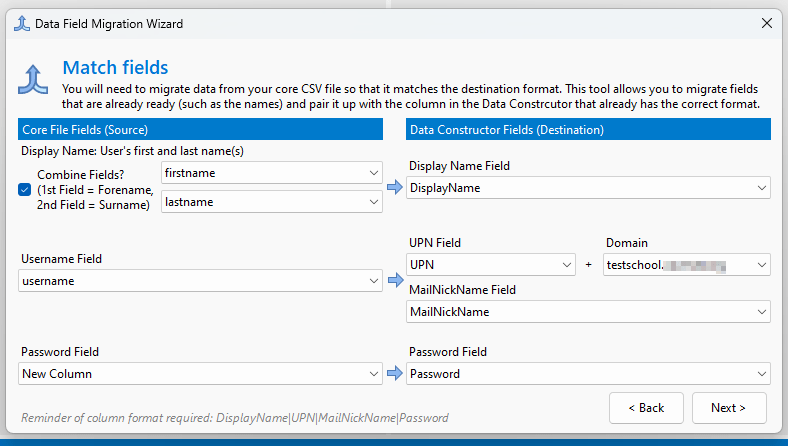788x446 pixels.
Task: Click the arrow icon pointing to UPN field
Action: pyautogui.click(x=394, y=281)
